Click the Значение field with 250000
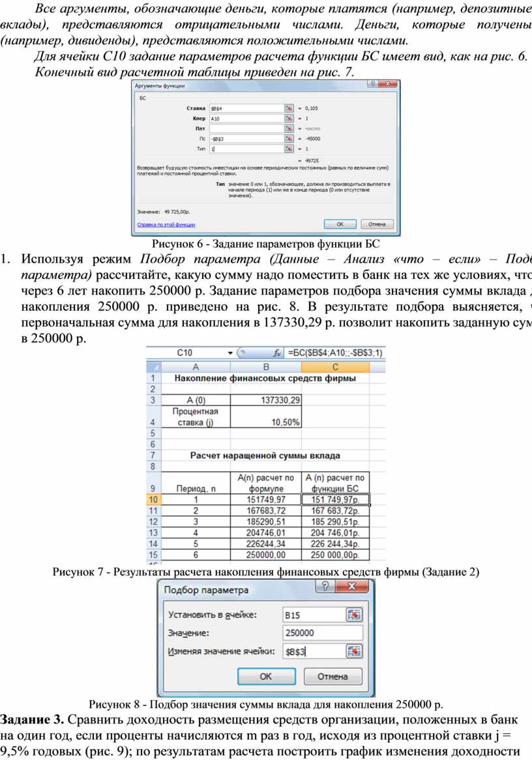This screenshot has height=760, width=532. point(323,632)
